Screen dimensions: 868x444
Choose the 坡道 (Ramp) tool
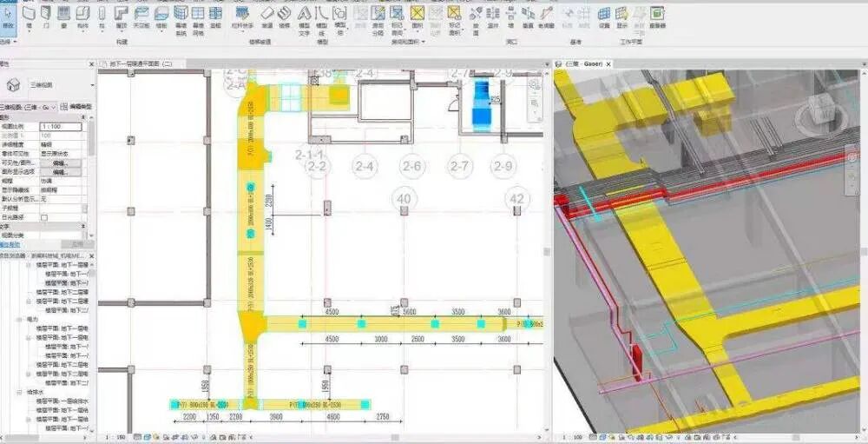coord(267,17)
